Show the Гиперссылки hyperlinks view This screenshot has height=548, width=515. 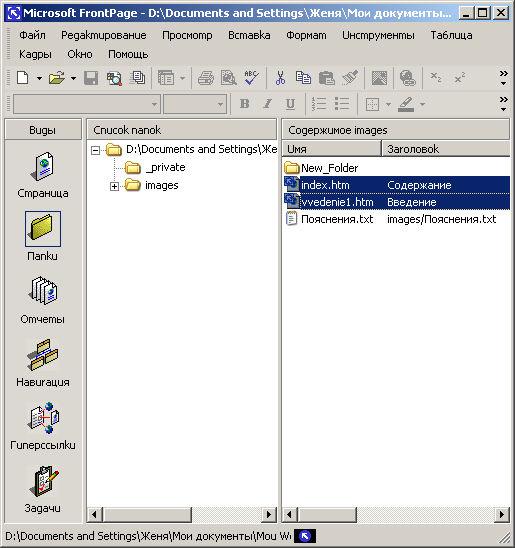(x=43, y=419)
